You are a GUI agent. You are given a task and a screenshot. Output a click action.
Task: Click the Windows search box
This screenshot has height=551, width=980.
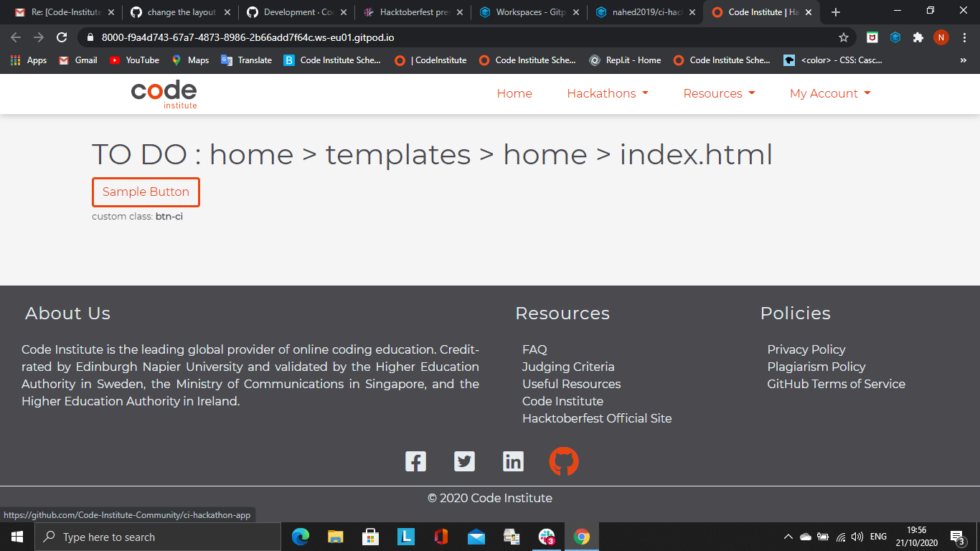[x=158, y=537]
